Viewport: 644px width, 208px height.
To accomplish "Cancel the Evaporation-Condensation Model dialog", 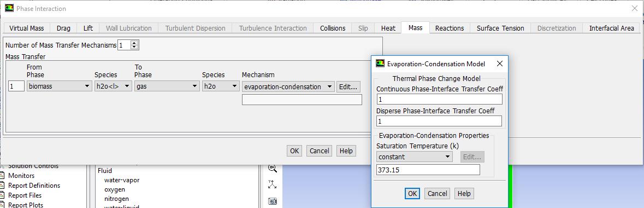I will click(x=437, y=194).
